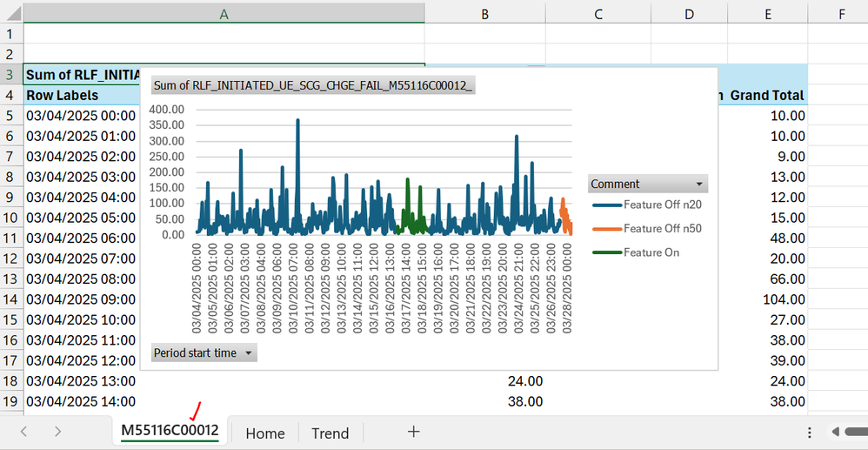The height and width of the screenshot is (450, 868).
Task: Select row 2 header
Action: (x=11, y=54)
